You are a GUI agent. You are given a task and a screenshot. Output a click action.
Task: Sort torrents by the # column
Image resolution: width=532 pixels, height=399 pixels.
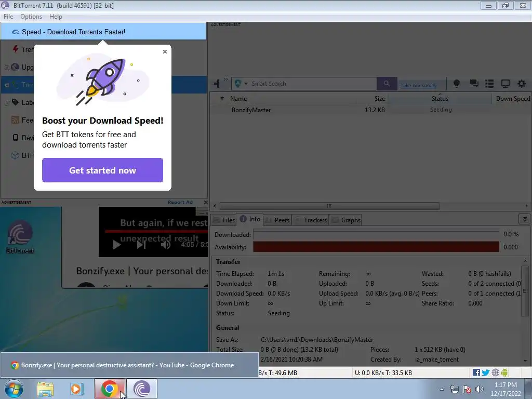coord(222,98)
